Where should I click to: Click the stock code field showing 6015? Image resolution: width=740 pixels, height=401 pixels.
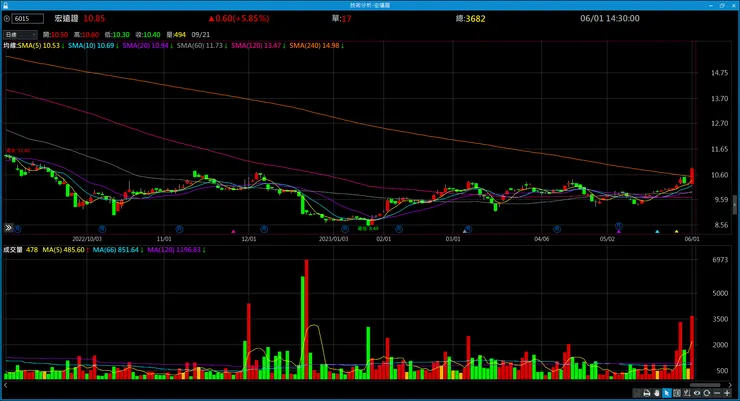click(27, 19)
